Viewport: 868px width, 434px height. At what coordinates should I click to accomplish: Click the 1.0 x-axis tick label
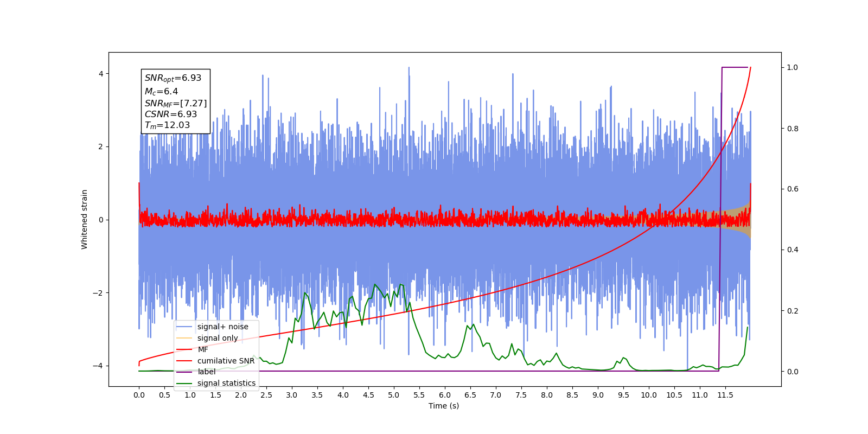coord(190,395)
